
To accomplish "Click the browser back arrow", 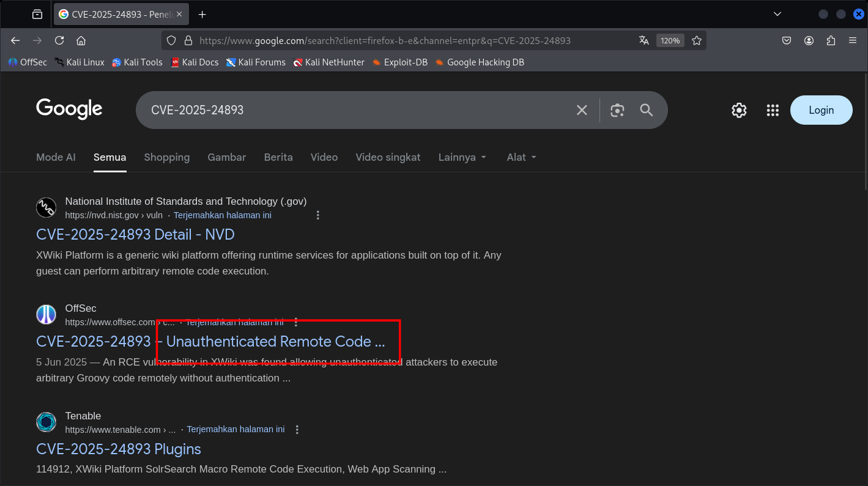I will point(15,40).
